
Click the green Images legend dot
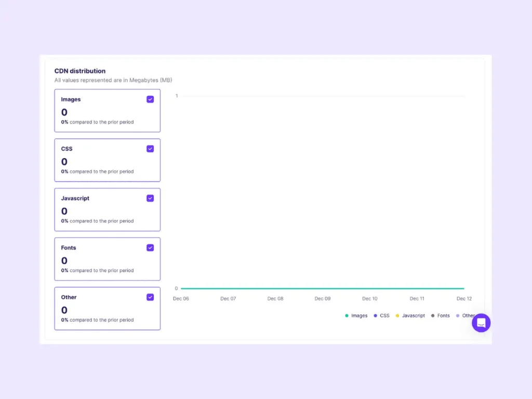click(346, 315)
